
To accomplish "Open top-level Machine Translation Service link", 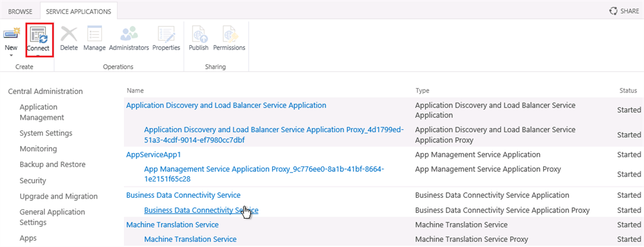I will (x=172, y=225).
